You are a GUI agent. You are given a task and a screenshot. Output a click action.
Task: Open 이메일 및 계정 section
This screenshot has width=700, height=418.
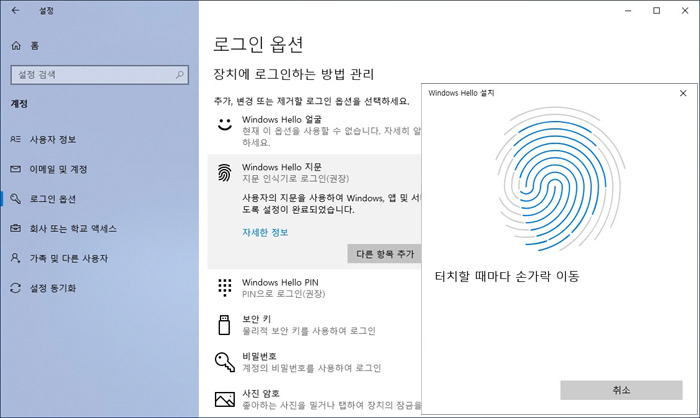click(58, 169)
